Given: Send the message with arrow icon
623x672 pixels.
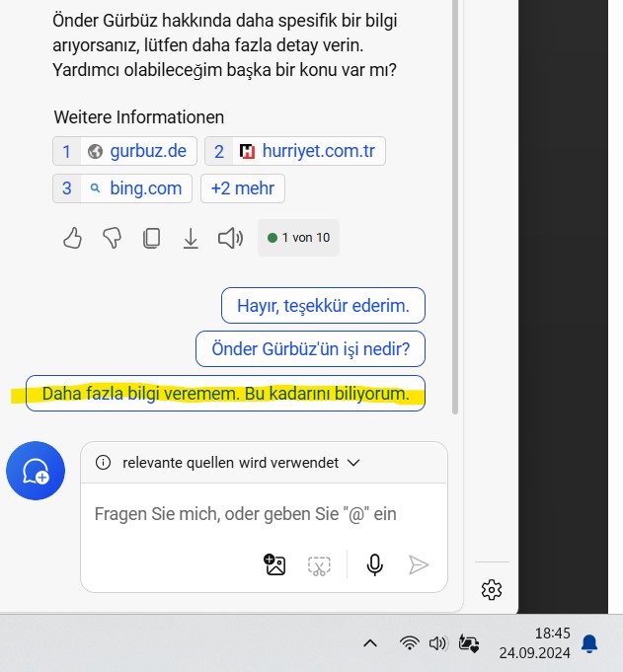Looking at the screenshot, I should click(419, 564).
